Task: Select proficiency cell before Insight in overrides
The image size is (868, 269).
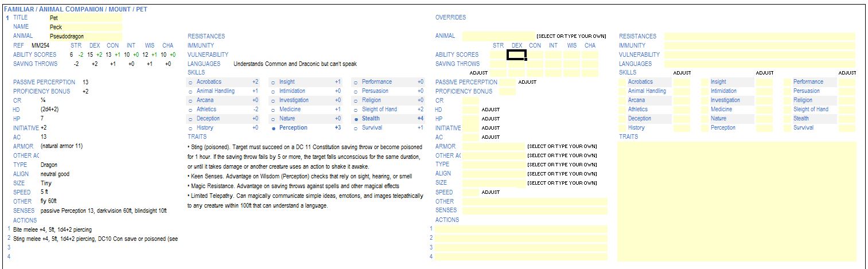Action: pyautogui.click(x=705, y=82)
